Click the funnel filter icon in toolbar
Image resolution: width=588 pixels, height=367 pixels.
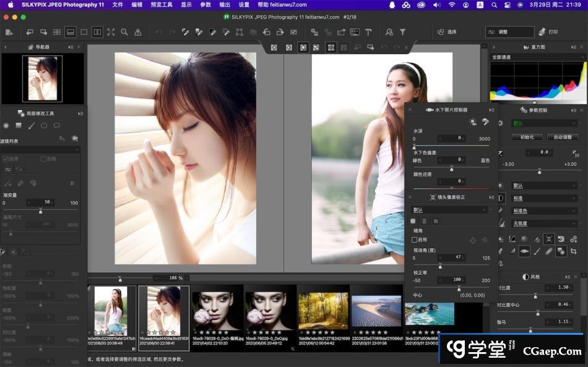coord(402,32)
